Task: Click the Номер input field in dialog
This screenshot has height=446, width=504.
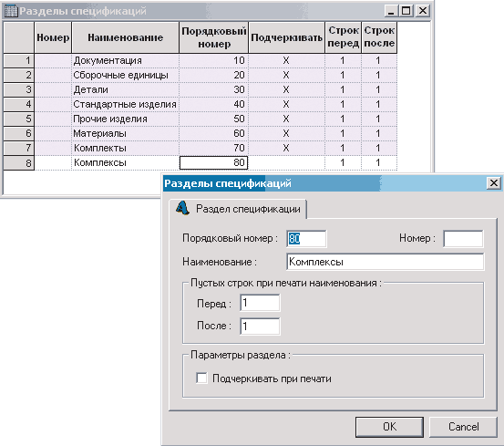Action: coord(463,239)
